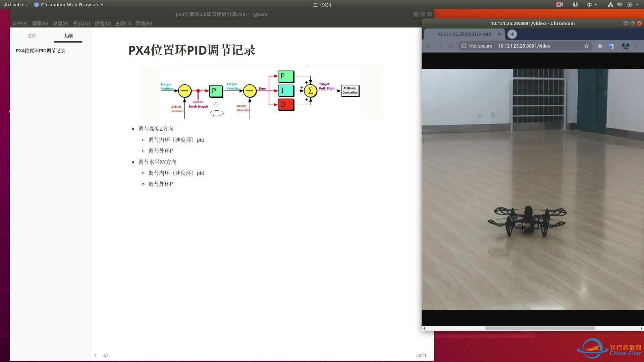The height and width of the screenshot is (362, 644).
Task: Click the files panel tab
Action: 32,36
